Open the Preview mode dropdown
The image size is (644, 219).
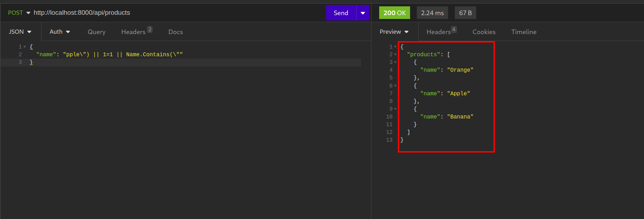[x=394, y=32]
